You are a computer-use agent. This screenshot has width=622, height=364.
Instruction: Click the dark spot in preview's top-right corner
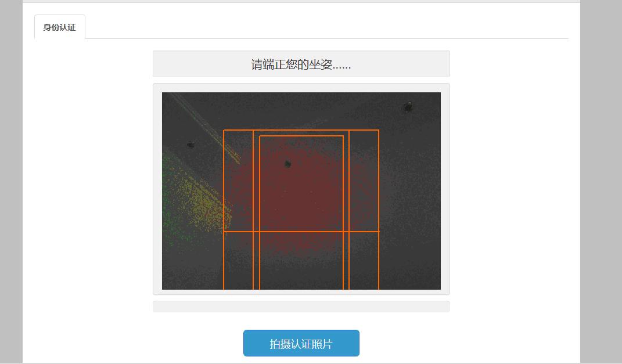click(407, 107)
